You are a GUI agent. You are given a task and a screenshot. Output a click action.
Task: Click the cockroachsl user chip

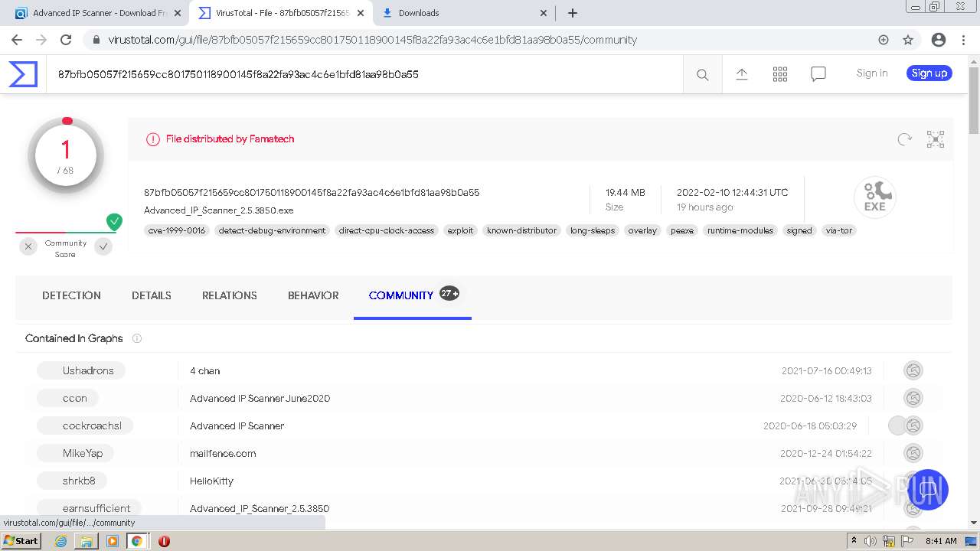[x=84, y=425]
